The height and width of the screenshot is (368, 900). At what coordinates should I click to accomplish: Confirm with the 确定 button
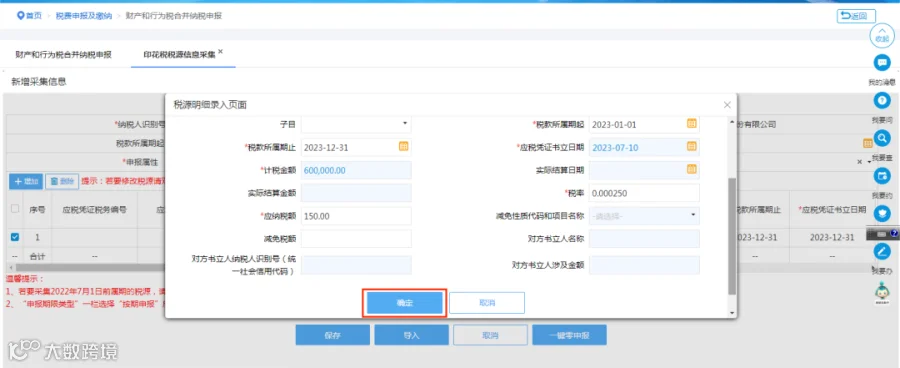click(405, 303)
